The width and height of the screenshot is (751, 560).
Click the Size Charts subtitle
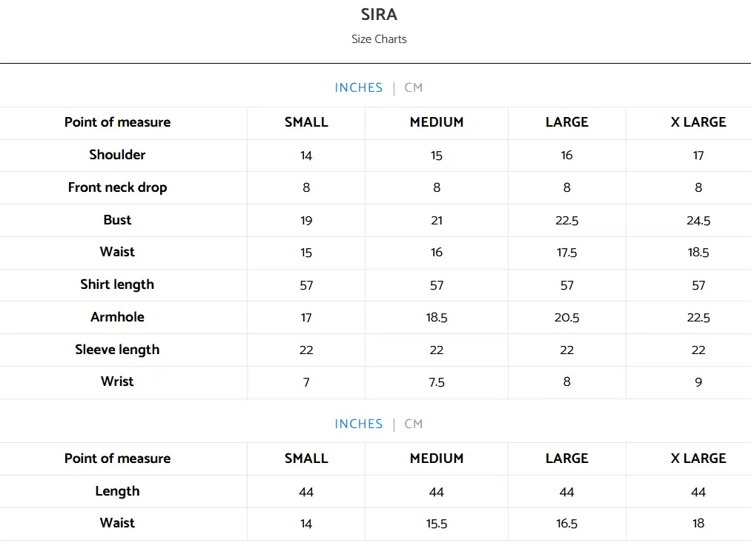[379, 39]
